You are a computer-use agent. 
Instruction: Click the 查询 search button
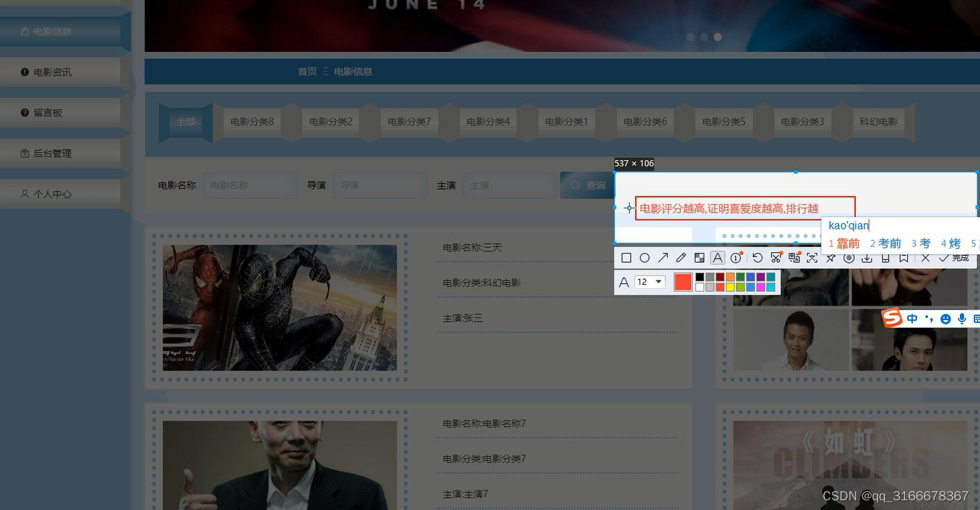[x=589, y=185]
